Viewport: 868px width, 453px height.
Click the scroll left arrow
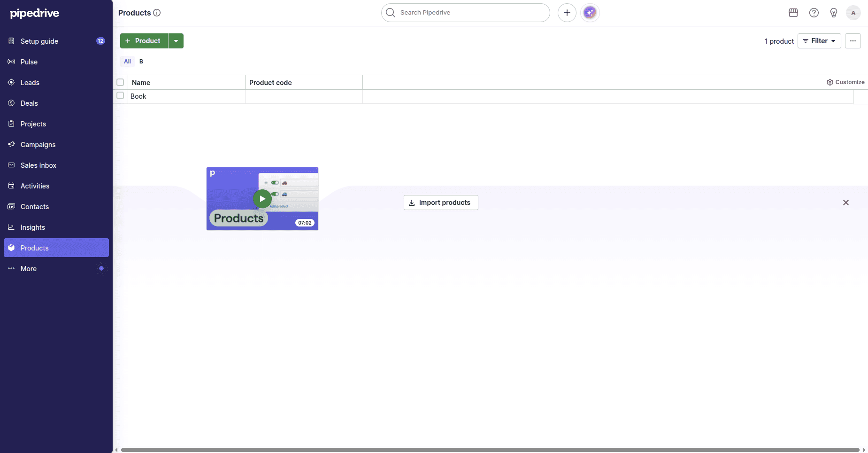pos(116,450)
